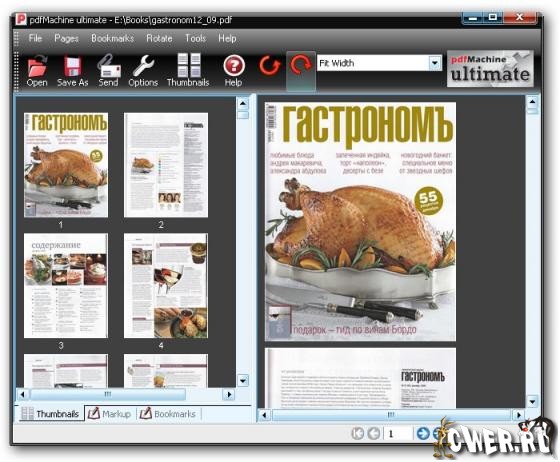Select page 2 thumbnail
The height and width of the screenshot is (462, 560).
(166, 165)
